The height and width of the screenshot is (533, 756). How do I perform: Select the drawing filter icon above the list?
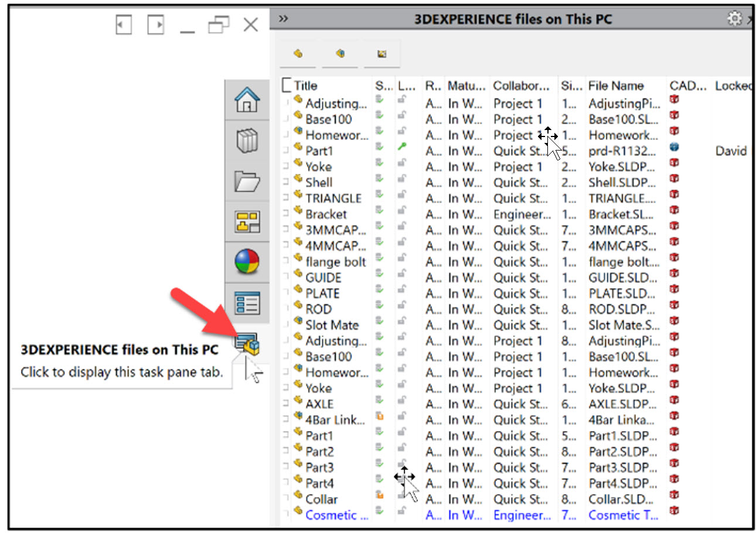click(382, 53)
